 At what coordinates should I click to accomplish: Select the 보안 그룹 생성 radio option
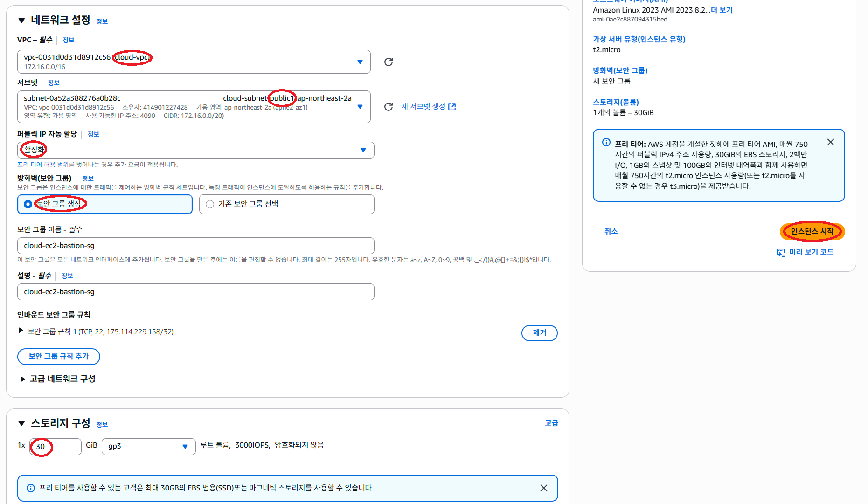28,204
